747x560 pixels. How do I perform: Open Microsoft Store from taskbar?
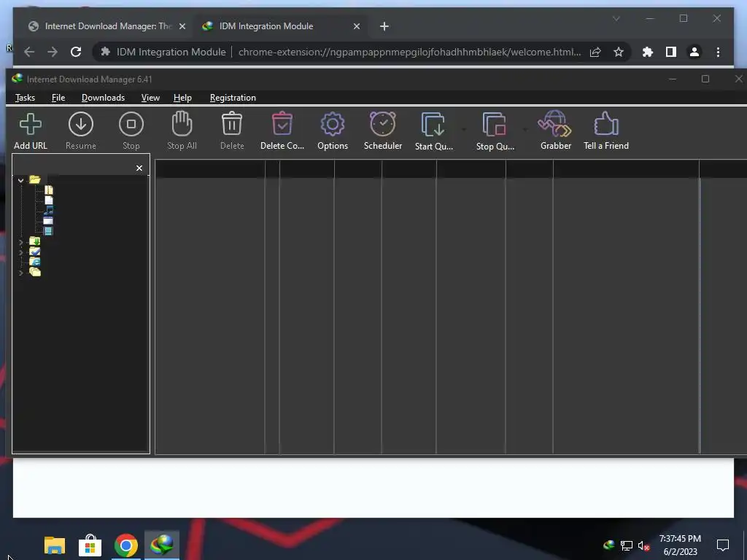point(90,545)
